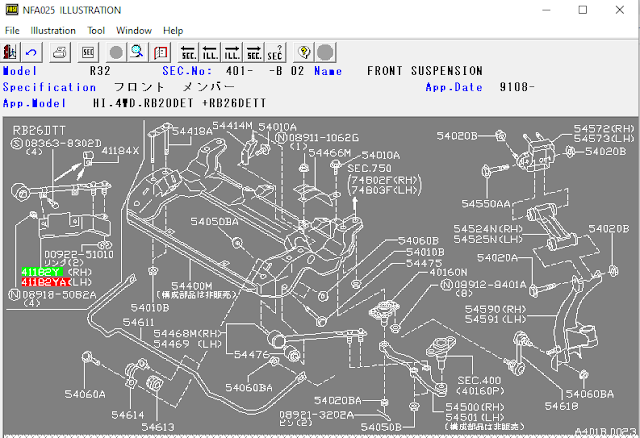Open the Tool menu
Screen dimensions: 640x438
96,31
